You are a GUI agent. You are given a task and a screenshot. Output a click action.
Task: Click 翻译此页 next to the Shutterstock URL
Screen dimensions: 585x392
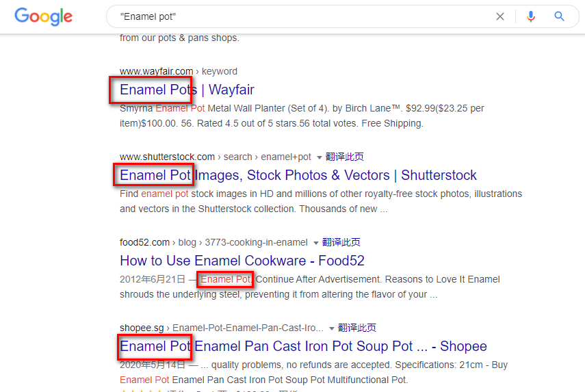point(344,157)
